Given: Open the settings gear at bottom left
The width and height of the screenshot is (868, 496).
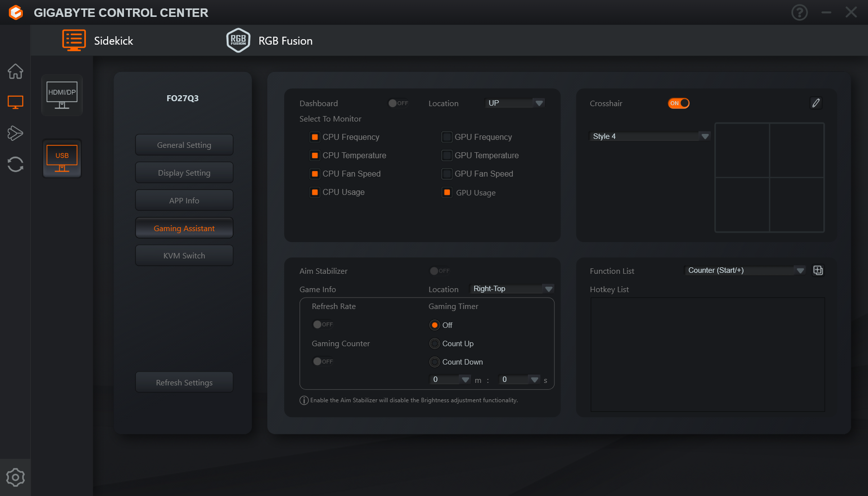Looking at the screenshot, I should coord(15,477).
